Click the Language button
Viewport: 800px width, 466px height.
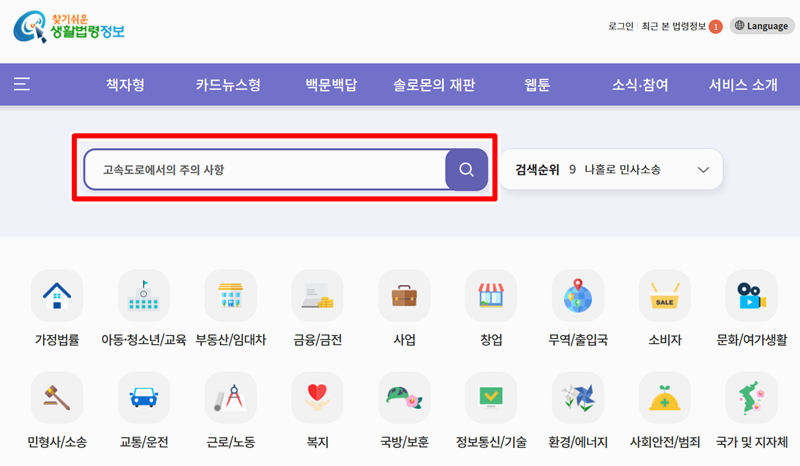(762, 26)
